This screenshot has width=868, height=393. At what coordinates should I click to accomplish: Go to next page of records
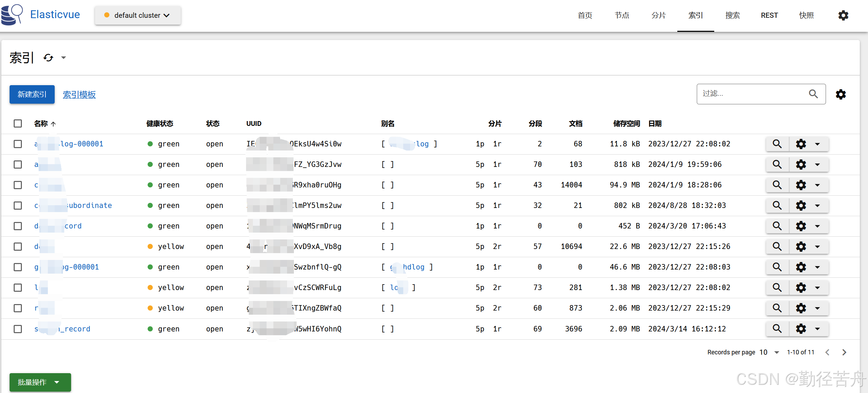844,352
